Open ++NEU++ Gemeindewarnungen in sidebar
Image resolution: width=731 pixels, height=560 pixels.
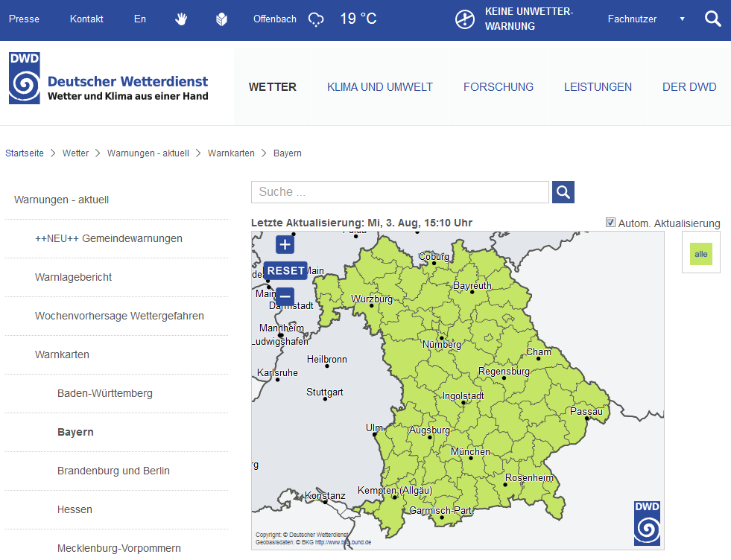(x=109, y=238)
